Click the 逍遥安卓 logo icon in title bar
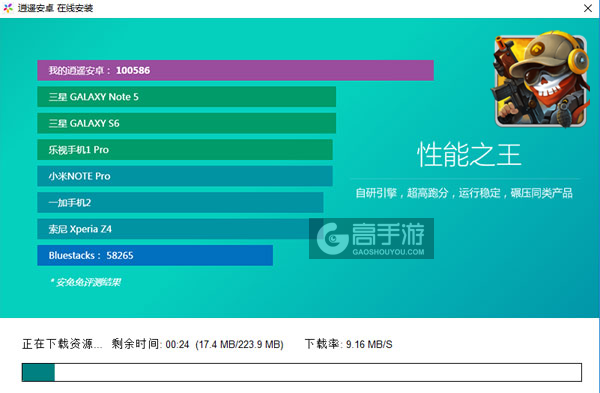Image resolution: width=600 pixels, height=393 pixels. tap(8, 8)
